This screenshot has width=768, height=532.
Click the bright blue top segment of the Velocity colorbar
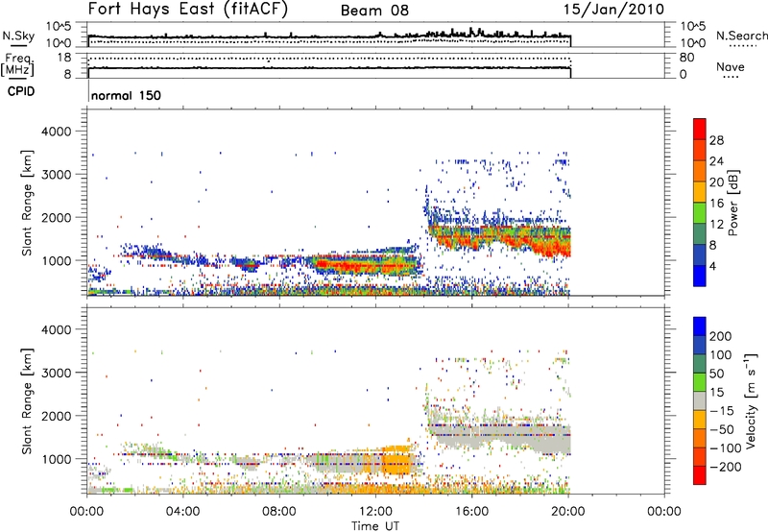click(700, 326)
